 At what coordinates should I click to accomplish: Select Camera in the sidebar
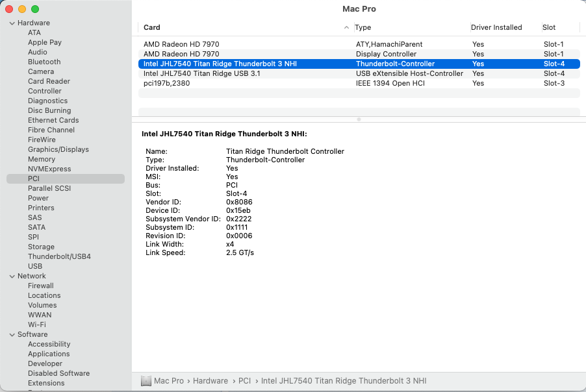[41, 71]
